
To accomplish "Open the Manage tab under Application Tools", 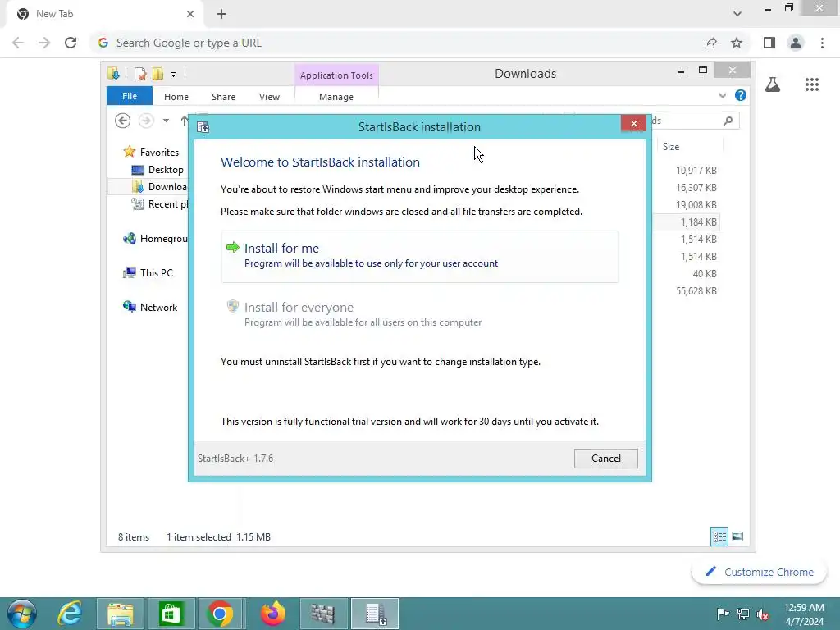I will 336,97.
